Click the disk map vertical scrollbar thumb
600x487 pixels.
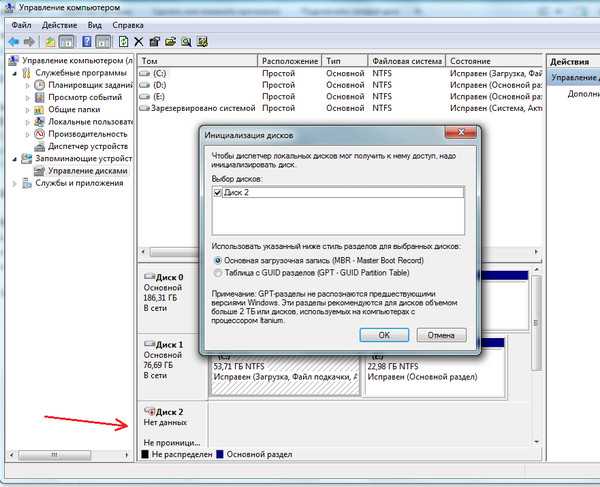536,323
